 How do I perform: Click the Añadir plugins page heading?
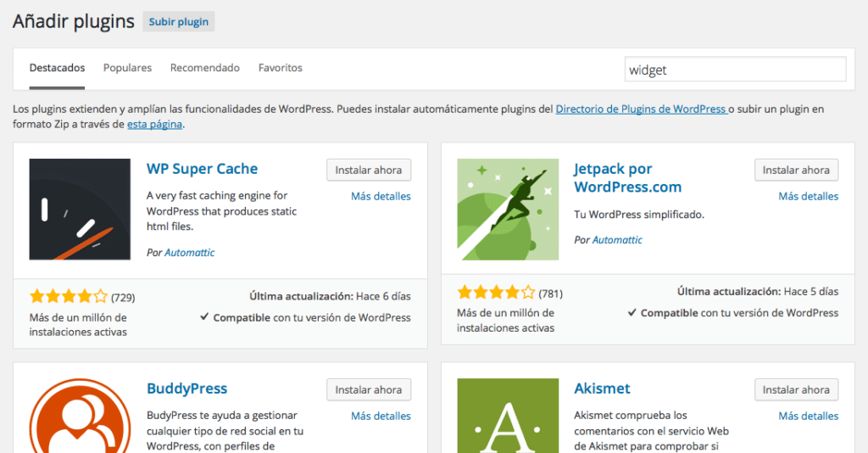pos(74,21)
